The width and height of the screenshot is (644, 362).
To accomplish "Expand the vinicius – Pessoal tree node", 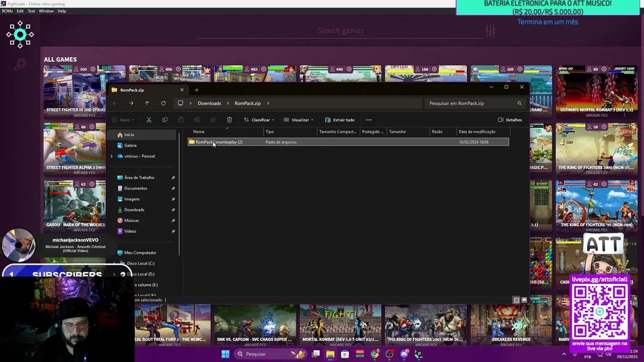I will 112,156.
